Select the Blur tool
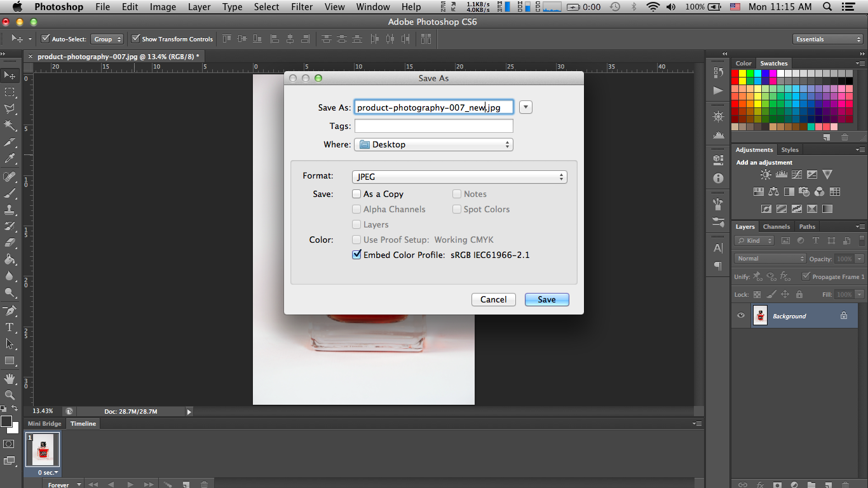The image size is (868, 488). pyautogui.click(x=10, y=276)
